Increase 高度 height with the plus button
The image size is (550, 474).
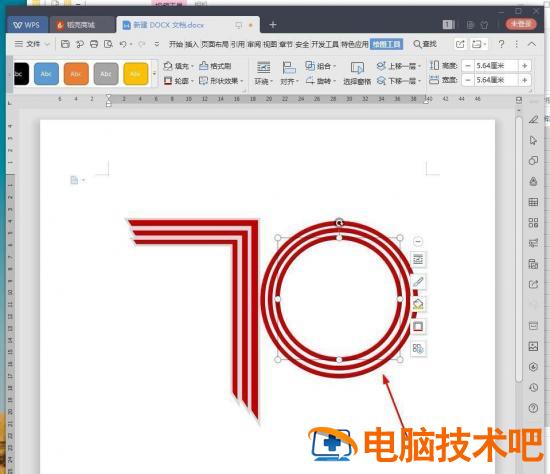[x=525, y=66]
